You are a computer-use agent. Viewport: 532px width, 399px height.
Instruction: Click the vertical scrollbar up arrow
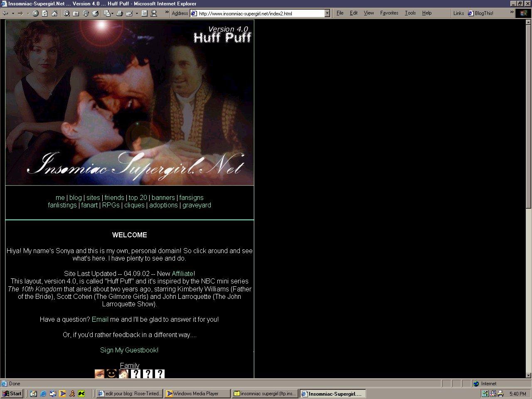pyautogui.click(x=529, y=22)
